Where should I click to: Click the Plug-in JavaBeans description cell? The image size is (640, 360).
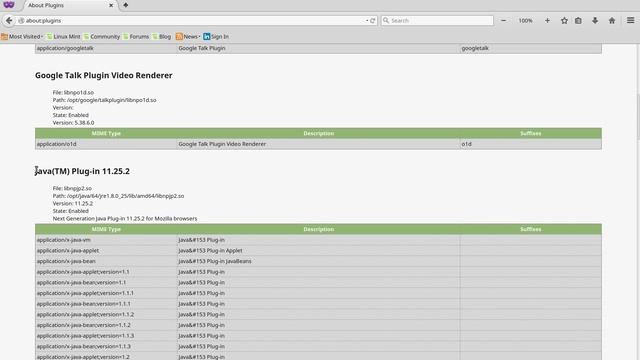pos(318,261)
